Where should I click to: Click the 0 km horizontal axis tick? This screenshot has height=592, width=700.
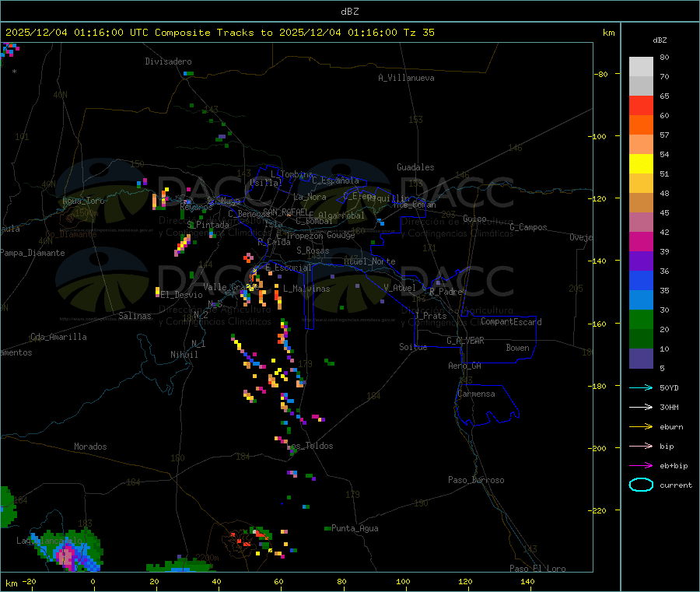point(93,581)
